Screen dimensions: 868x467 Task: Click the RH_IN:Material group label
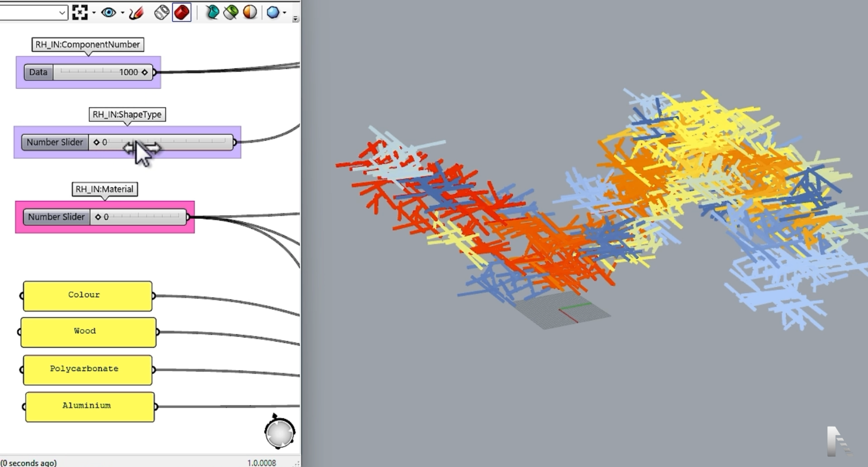pyautogui.click(x=104, y=189)
